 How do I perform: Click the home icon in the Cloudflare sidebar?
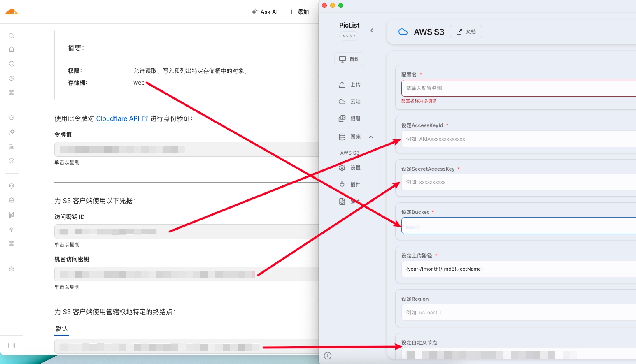(x=12, y=49)
